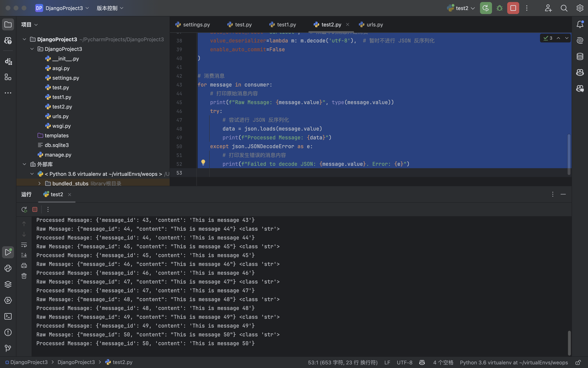Toggle scroll to end in console
The width and height of the screenshot is (588, 368).
[24, 255]
